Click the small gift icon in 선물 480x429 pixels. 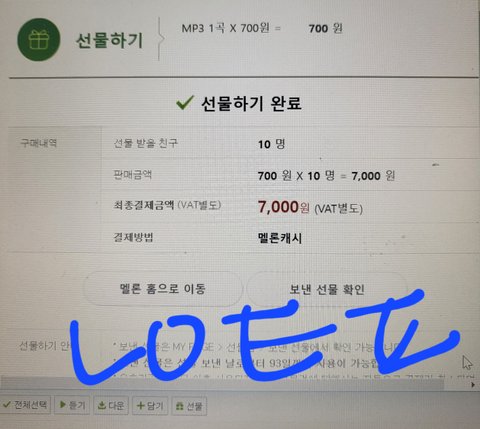pos(179,406)
